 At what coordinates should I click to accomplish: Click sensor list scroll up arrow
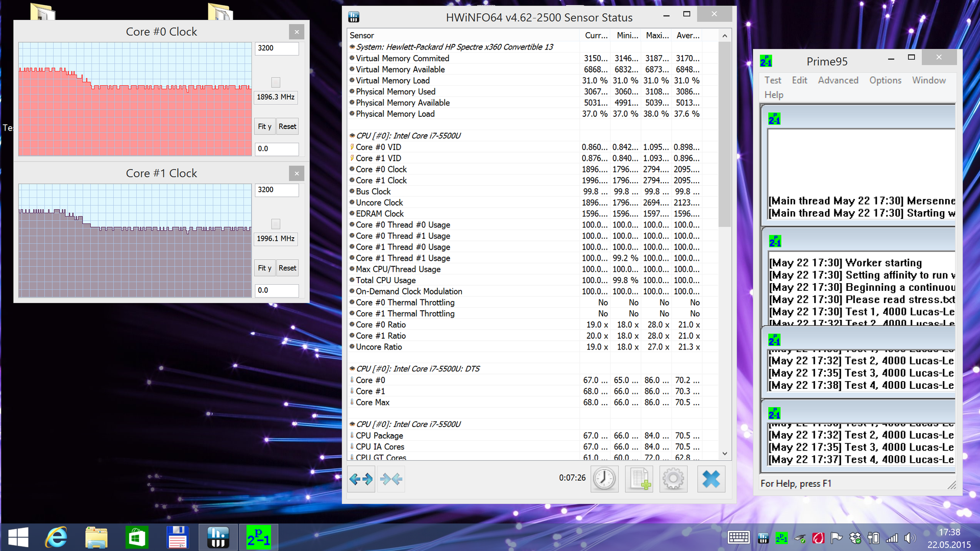click(x=724, y=36)
